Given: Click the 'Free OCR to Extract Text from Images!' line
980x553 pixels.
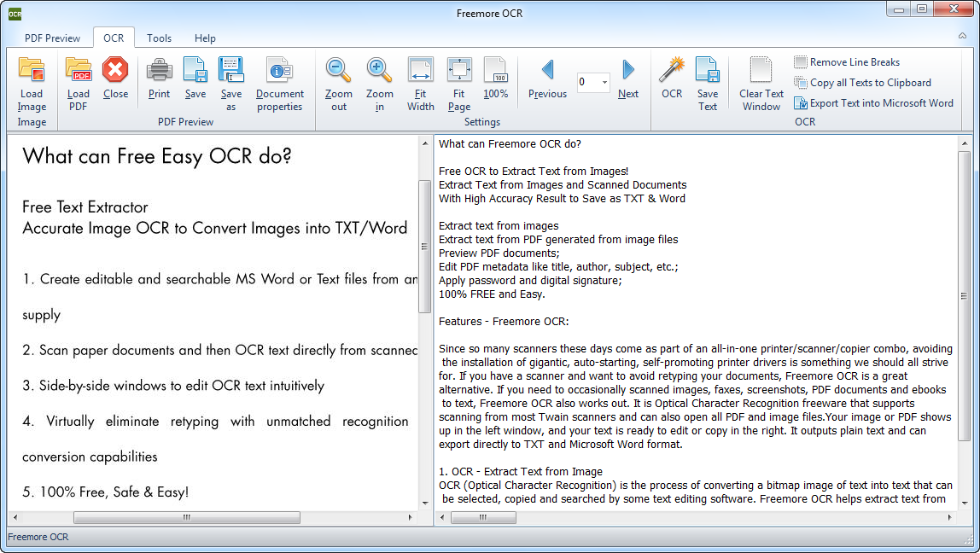Looking at the screenshot, I should coord(534,172).
